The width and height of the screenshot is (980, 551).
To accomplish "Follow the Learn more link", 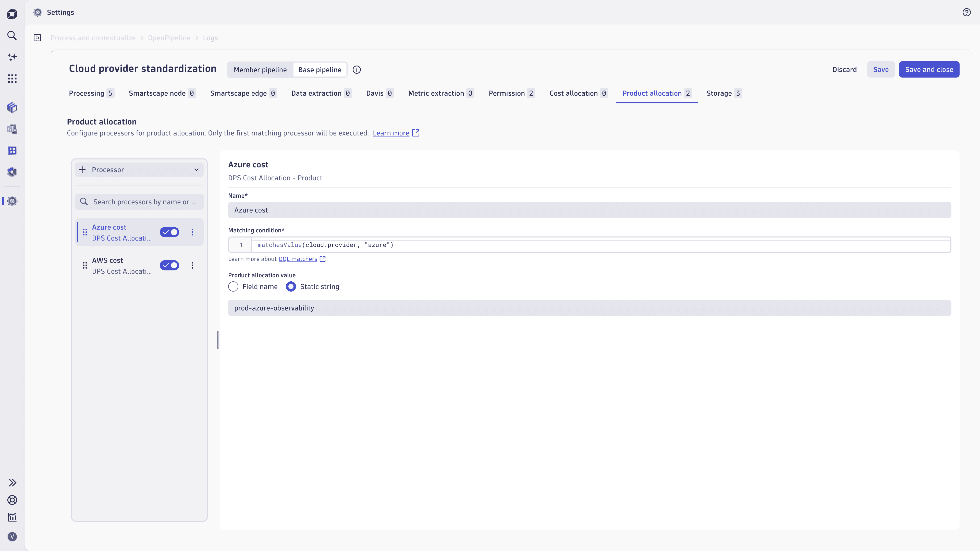I will [391, 133].
